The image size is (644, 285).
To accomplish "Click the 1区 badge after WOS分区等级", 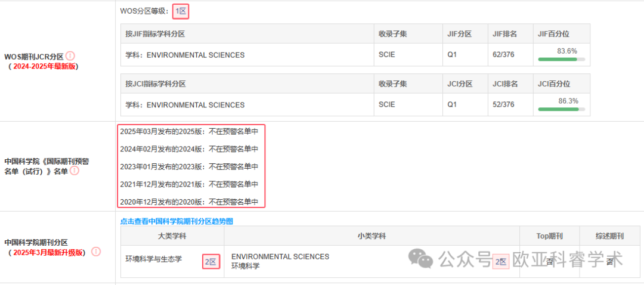I will point(181,11).
